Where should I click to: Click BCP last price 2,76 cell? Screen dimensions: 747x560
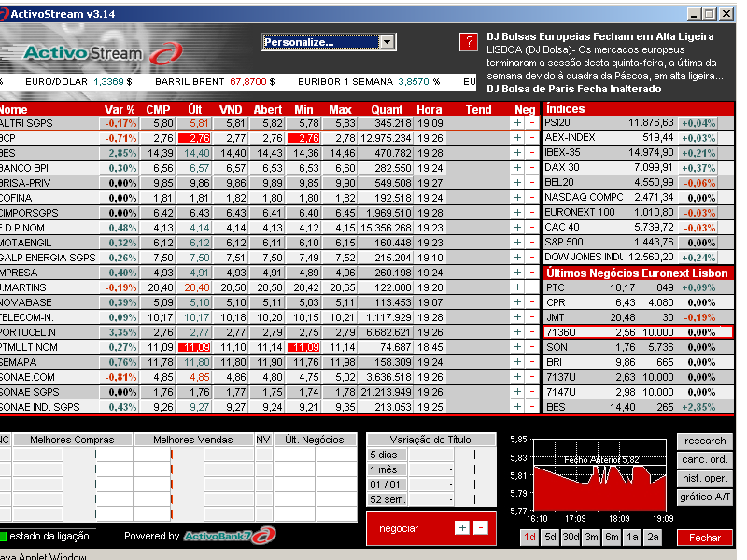[194, 138]
